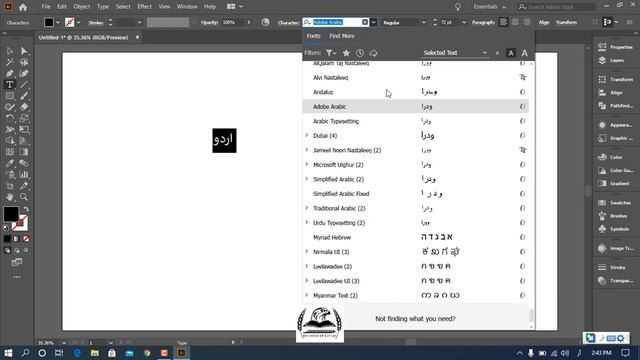
Task: Expand the Jameel Noori Nastaleeq family
Action: click(x=307, y=150)
